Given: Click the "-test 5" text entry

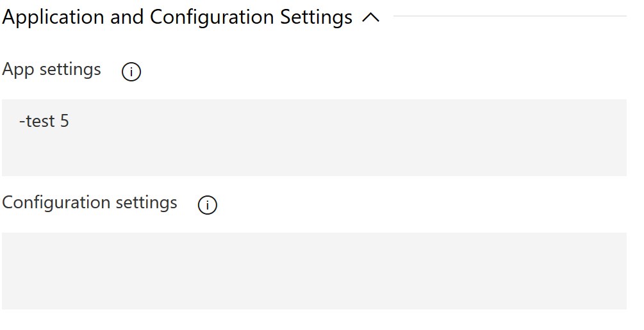Looking at the screenshot, I should pyautogui.click(x=44, y=120).
